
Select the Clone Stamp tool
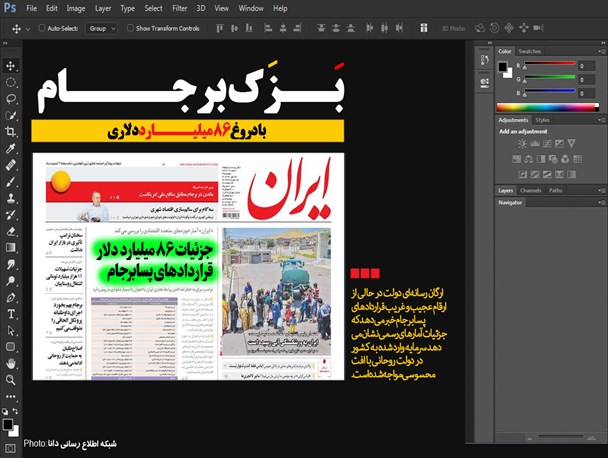pyautogui.click(x=10, y=198)
